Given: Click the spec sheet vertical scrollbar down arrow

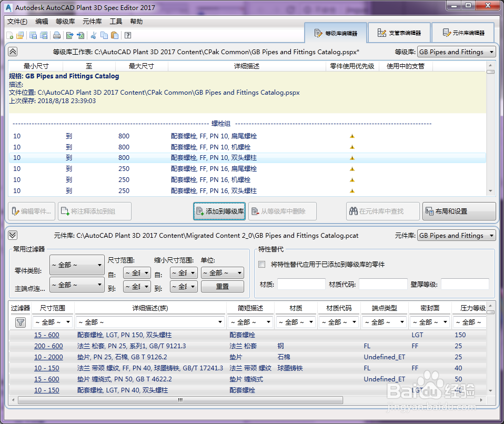Looking at the screenshot, I should [490, 191].
